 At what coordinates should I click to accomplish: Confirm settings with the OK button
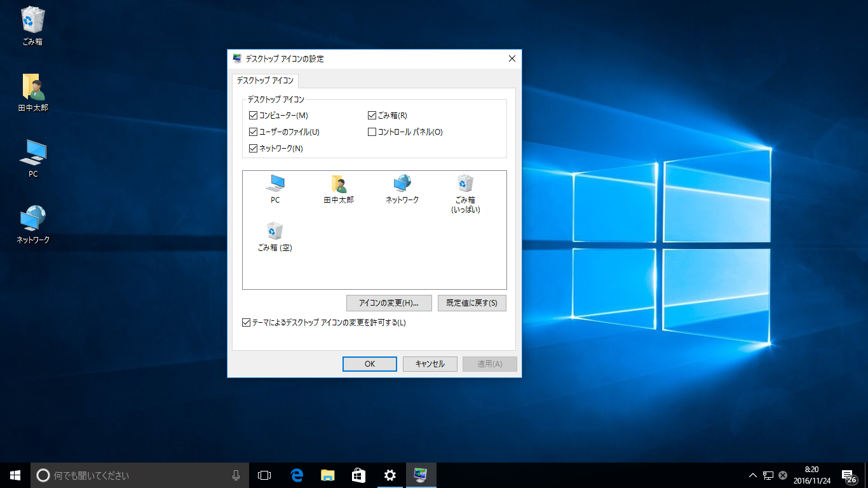369,363
